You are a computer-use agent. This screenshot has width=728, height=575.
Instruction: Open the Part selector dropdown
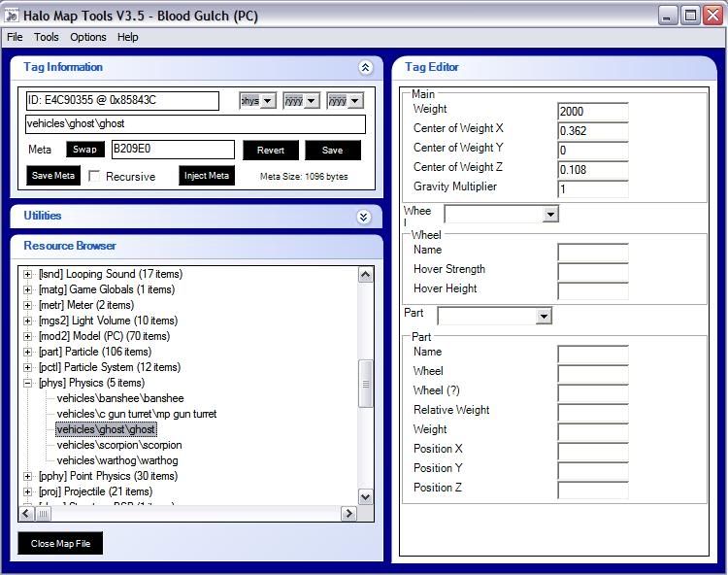pos(544,317)
